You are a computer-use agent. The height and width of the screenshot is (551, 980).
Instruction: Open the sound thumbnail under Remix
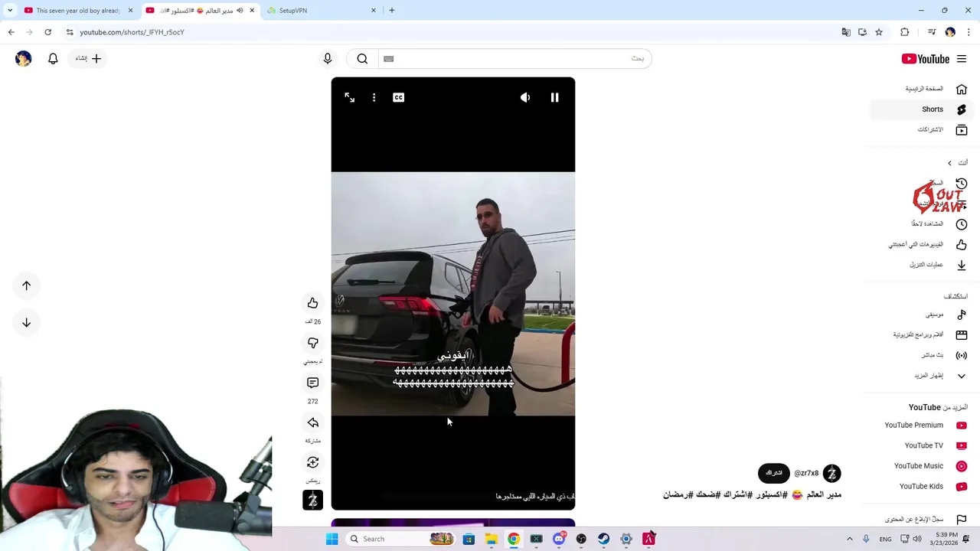click(x=312, y=500)
